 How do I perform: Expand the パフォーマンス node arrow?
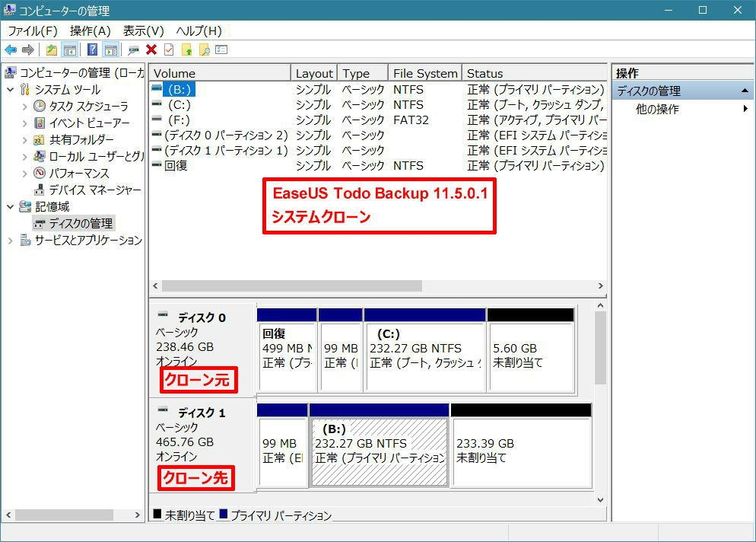24,174
